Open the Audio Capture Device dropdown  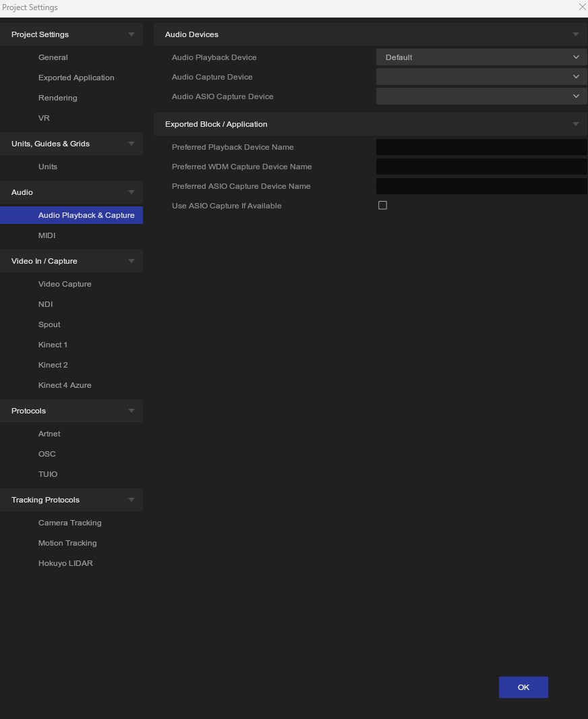point(481,77)
